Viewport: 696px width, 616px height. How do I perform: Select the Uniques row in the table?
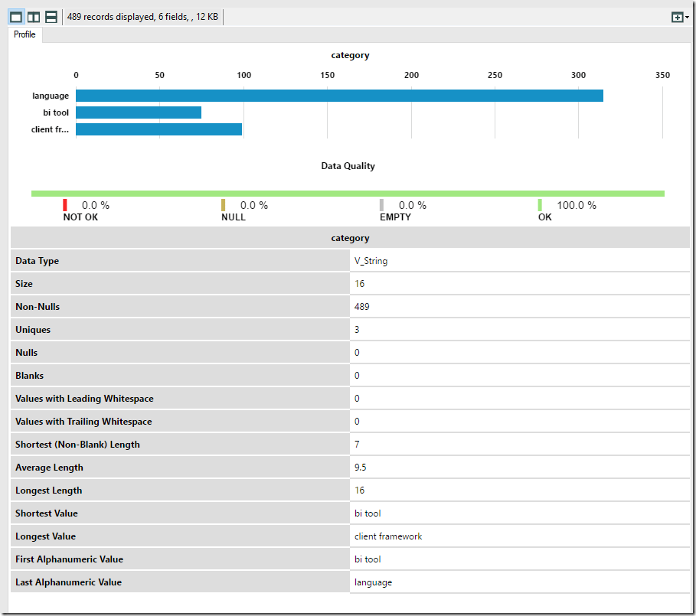tap(180, 330)
